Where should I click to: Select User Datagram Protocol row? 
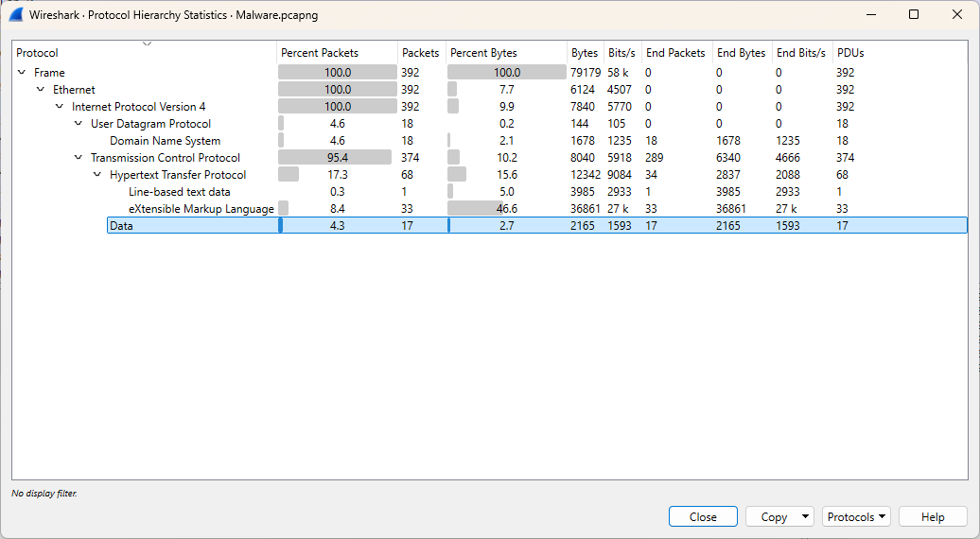(490, 124)
